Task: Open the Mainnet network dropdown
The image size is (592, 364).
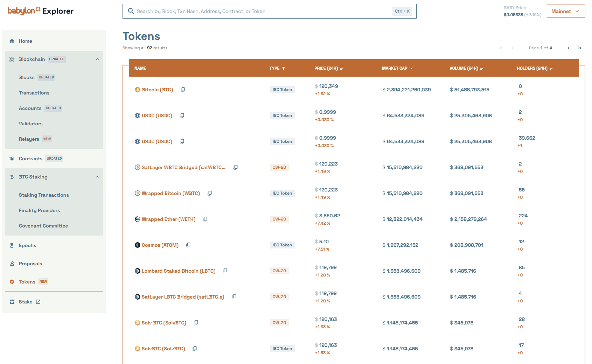Action: 566,11
